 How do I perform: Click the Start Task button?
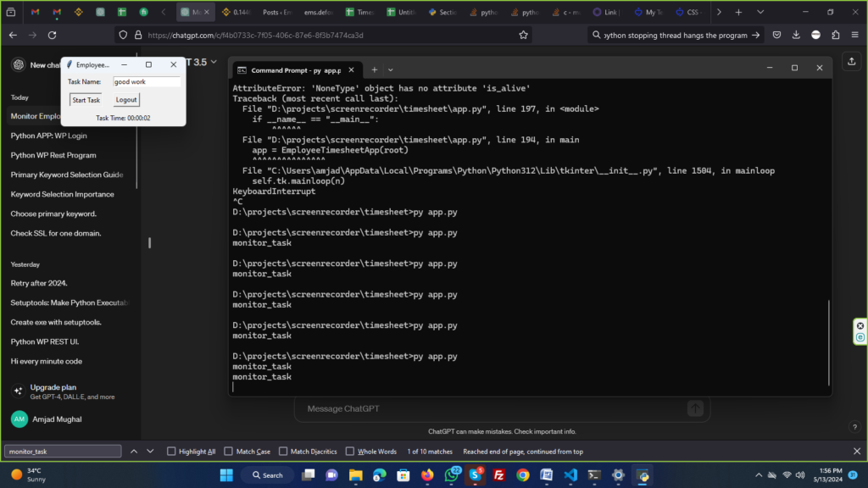pos(86,100)
